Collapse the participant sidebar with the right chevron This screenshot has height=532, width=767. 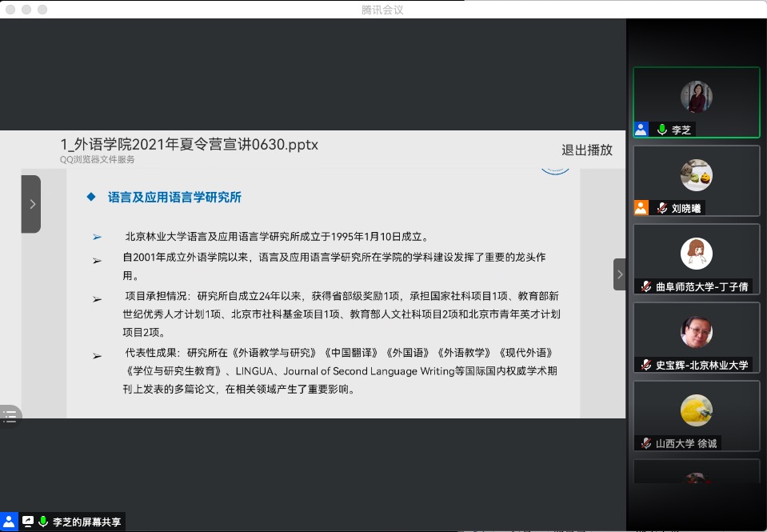[x=619, y=274]
